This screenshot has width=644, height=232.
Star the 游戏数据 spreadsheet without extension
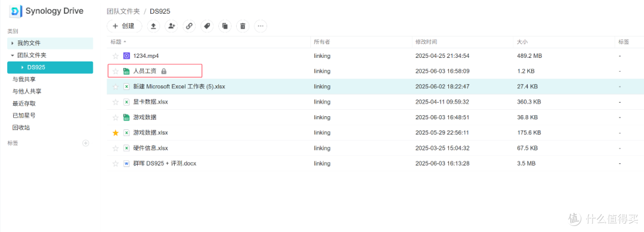116,117
